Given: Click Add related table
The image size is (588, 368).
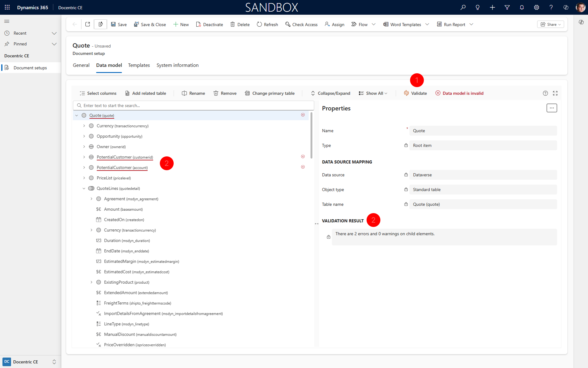Looking at the screenshot, I should pos(146,93).
